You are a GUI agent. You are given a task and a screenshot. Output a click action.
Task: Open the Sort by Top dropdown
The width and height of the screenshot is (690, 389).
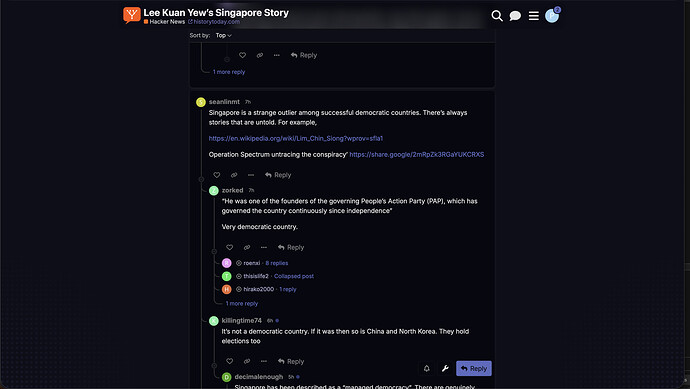click(224, 35)
